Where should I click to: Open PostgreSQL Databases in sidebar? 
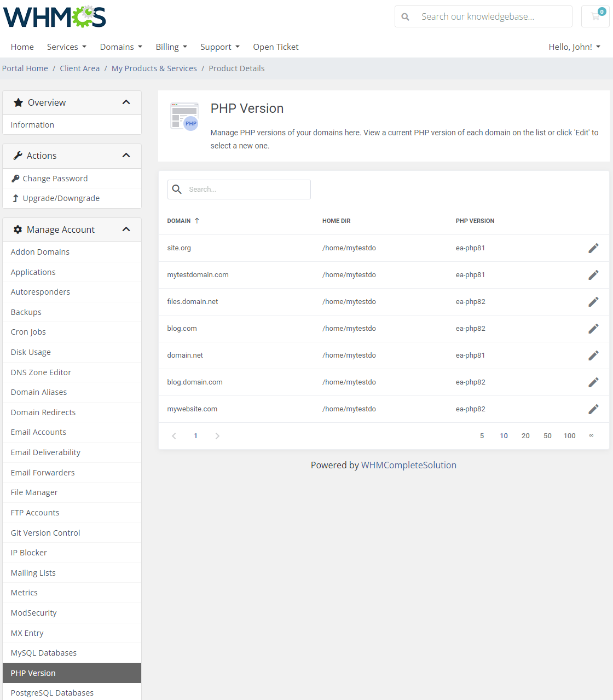coord(72,692)
